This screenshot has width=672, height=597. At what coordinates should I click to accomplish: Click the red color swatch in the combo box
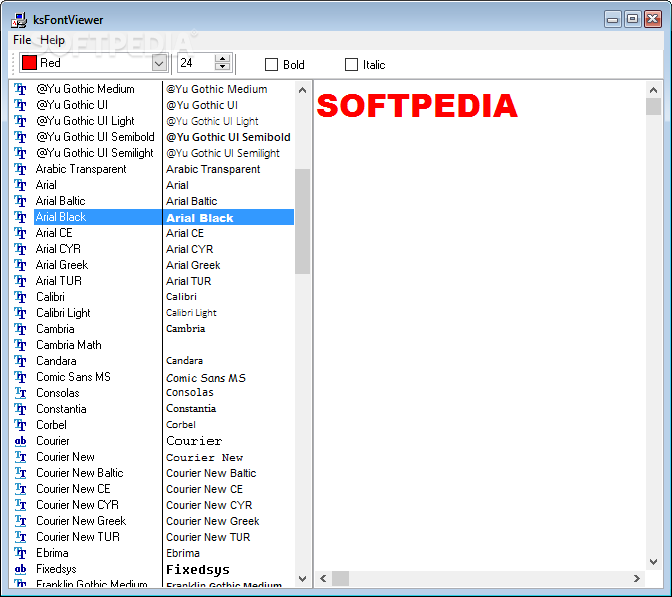(x=29, y=63)
